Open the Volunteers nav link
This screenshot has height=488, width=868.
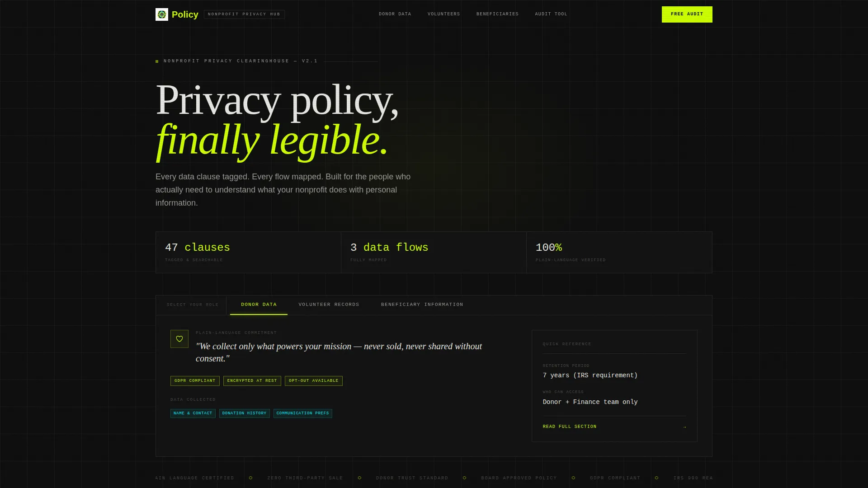point(444,14)
